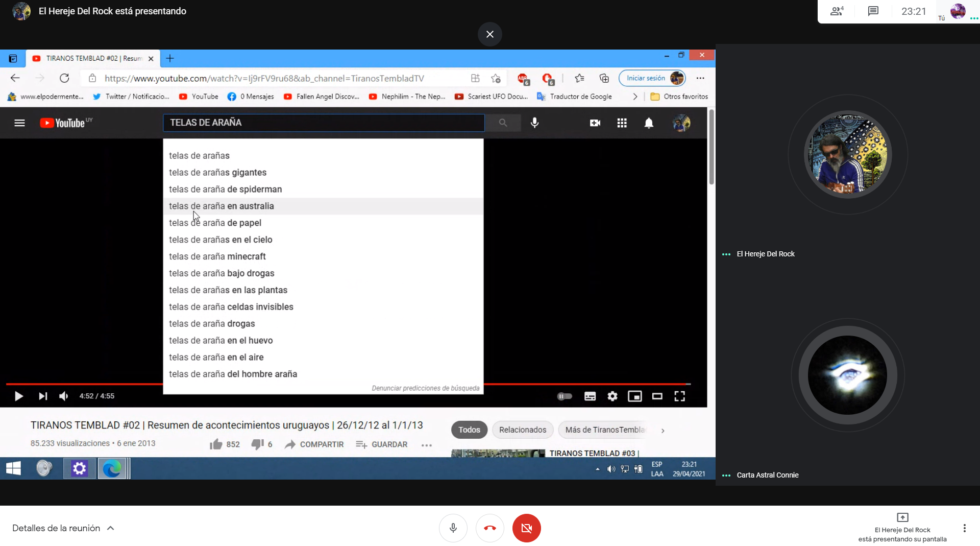Open more actions ellipsis below video
The height and width of the screenshot is (546, 980).
[427, 445]
